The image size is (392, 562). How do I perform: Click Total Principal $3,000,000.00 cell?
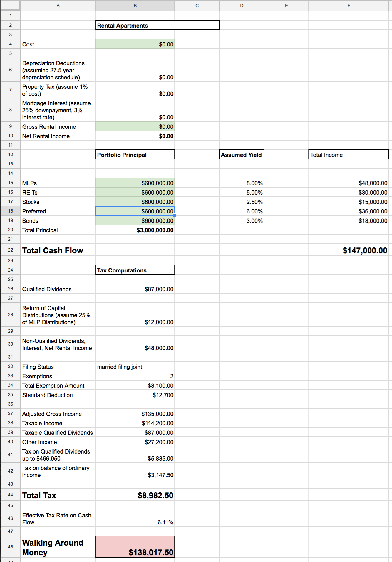click(x=135, y=230)
